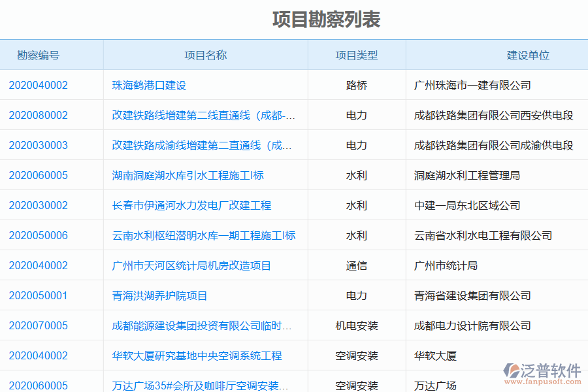588x392 pixels.
Task: Click the 项目类型 column header
Action: 357,55
